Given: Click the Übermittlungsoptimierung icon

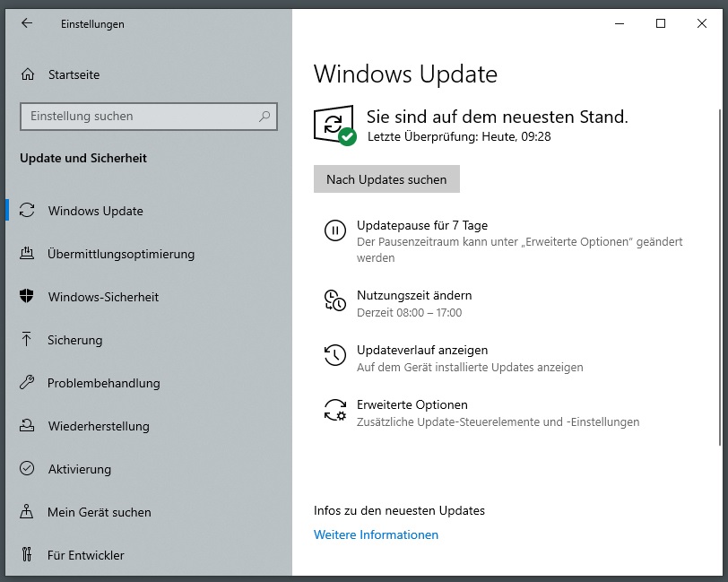Looking at the screenshot, I should 27,254.
